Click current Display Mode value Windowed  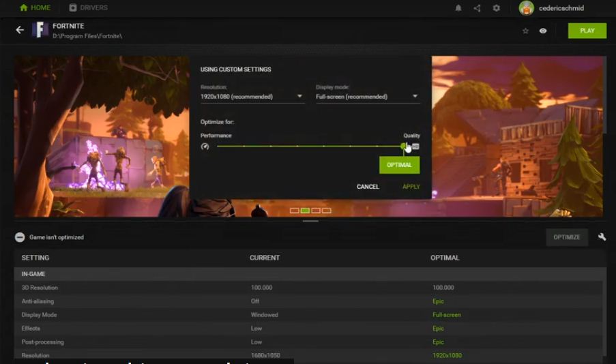tap(265, 315)
